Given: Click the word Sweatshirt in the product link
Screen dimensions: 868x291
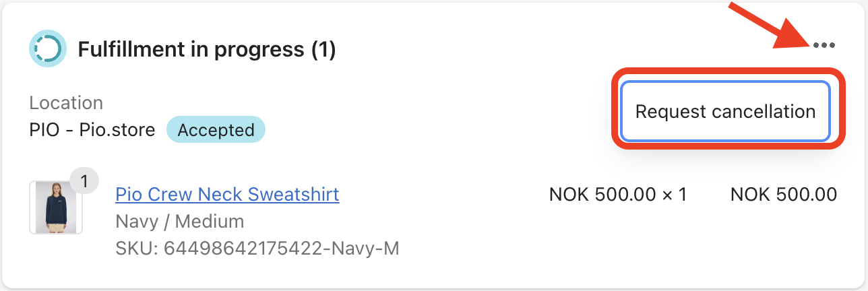Looking at the screenshot, I should click(294, 195).
